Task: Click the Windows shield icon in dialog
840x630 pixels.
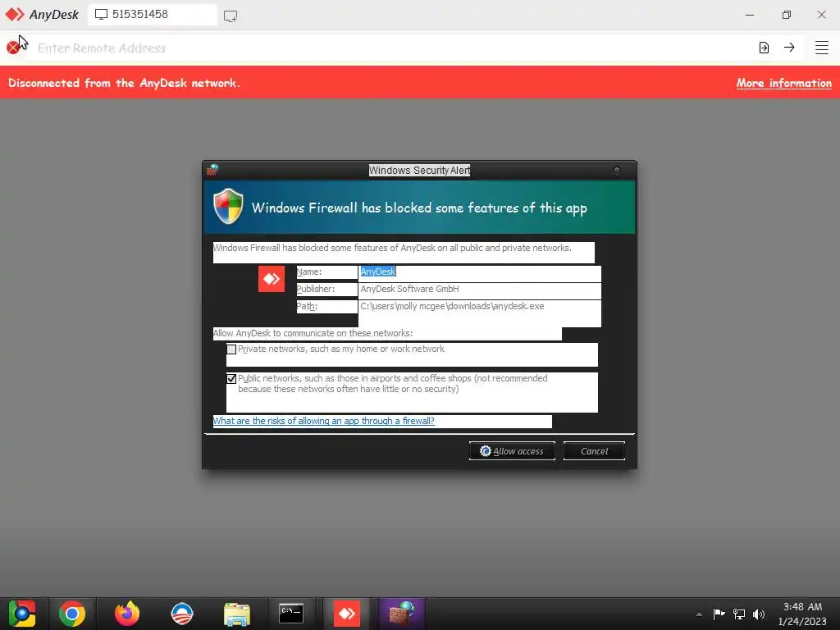Action: click(228, 206)
